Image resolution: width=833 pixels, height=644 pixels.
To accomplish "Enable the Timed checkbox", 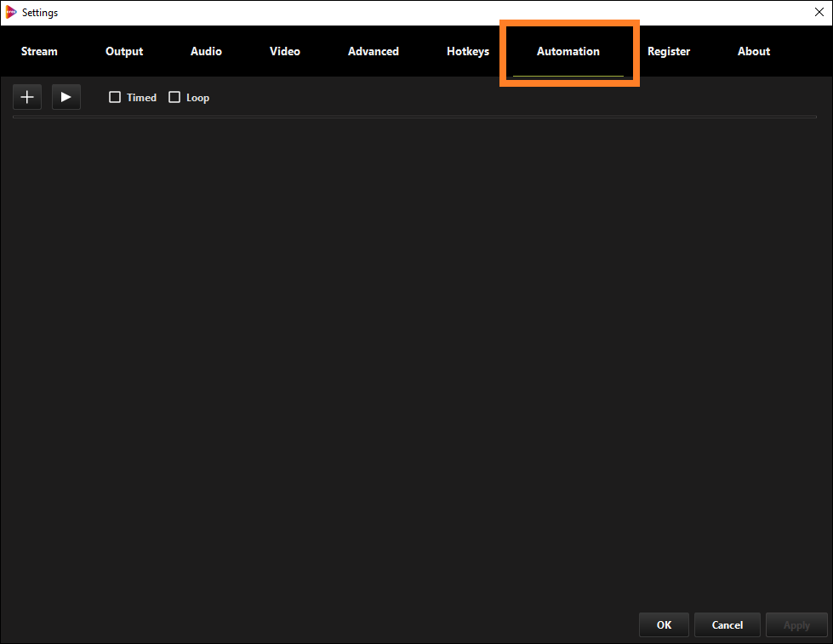I will coord(115,97).
